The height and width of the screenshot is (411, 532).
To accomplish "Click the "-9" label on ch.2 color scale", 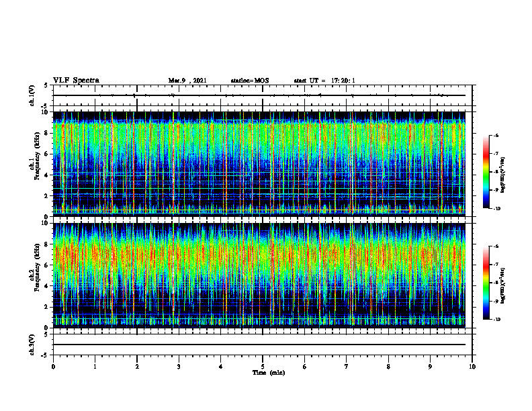I will pos(495,301).
